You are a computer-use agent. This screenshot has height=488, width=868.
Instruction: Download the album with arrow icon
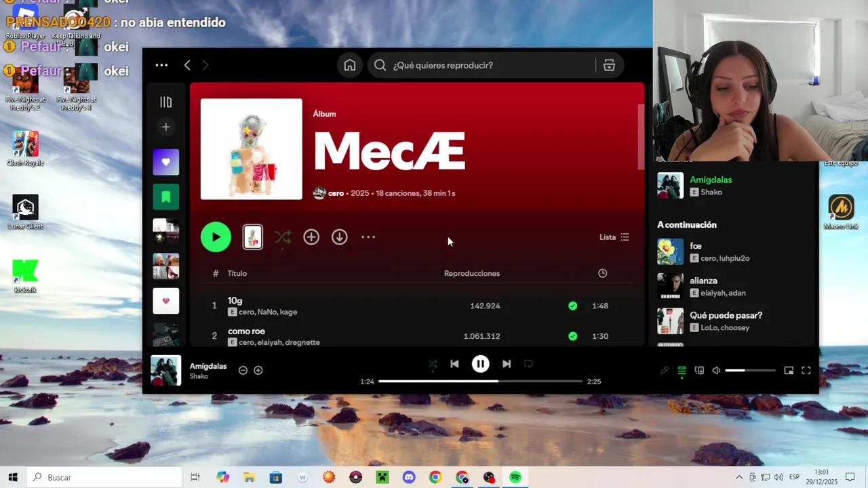pyautogui.click(x=340, y=237)
